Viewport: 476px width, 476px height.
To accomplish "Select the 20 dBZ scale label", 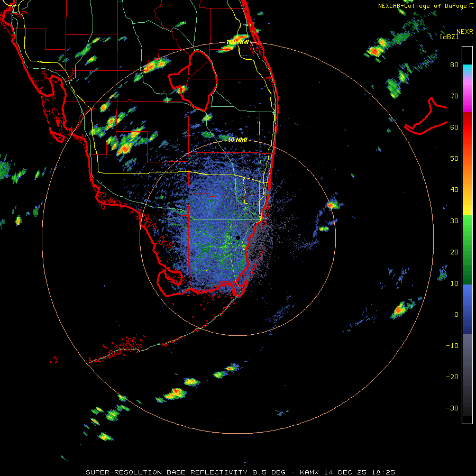I will pos(454,252).
